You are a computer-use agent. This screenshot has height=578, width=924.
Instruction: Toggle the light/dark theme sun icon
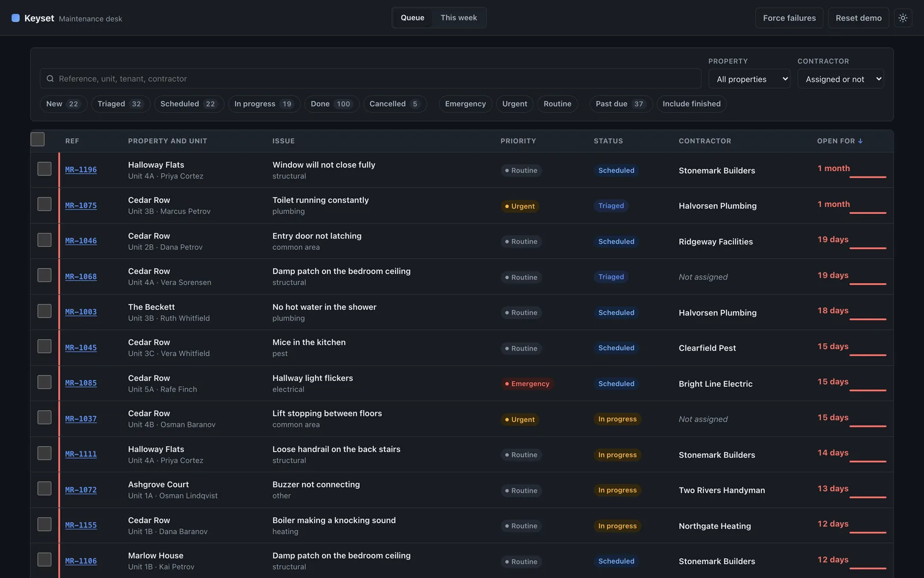[903, 18]
